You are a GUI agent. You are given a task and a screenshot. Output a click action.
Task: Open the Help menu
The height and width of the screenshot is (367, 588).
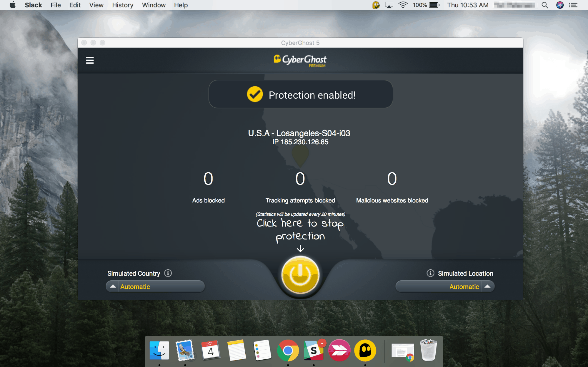point(181,5)
